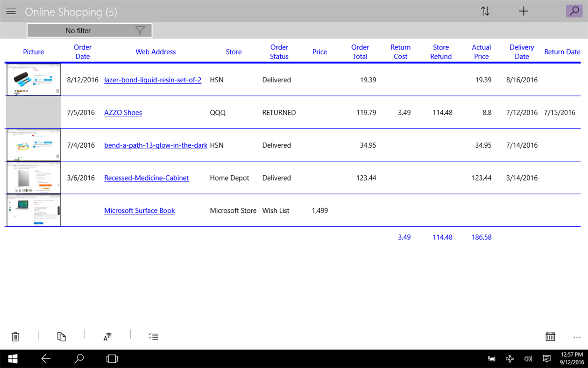This screenshot has width=588, height=368.
Task: Open the volume control in system tray
Action: coord(528,359)
